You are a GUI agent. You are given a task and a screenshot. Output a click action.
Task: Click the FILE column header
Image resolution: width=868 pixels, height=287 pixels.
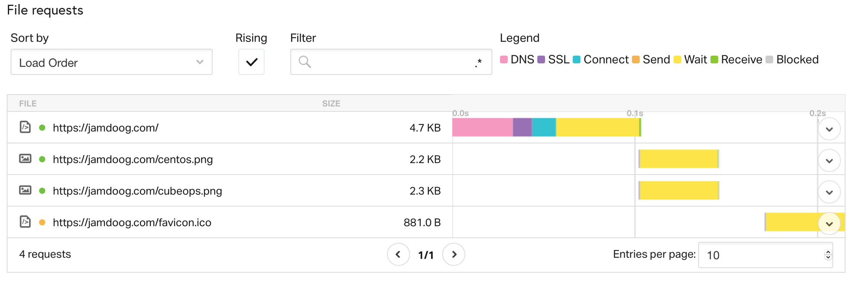click(28, 104)
